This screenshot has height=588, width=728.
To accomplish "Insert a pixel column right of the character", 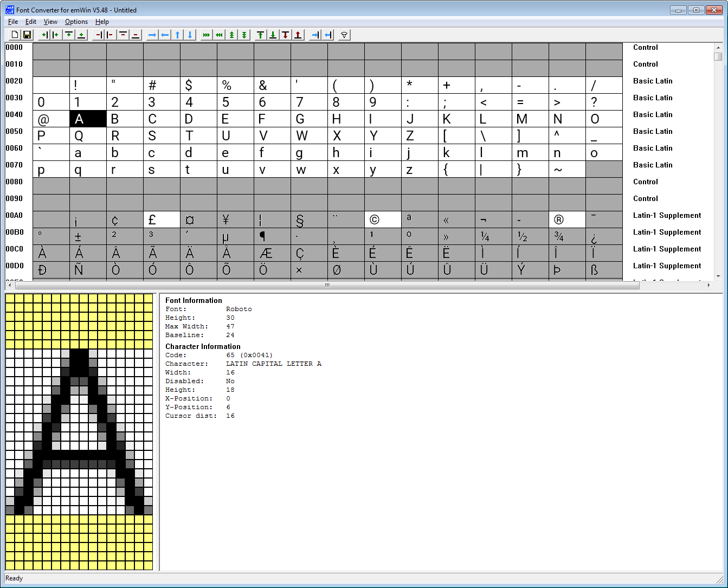I will (x=56, y=34).
